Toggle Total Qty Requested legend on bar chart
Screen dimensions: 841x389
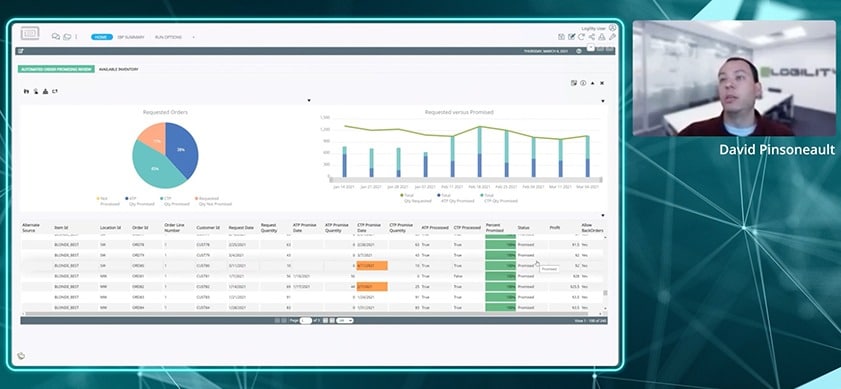[x=416, y=198]
